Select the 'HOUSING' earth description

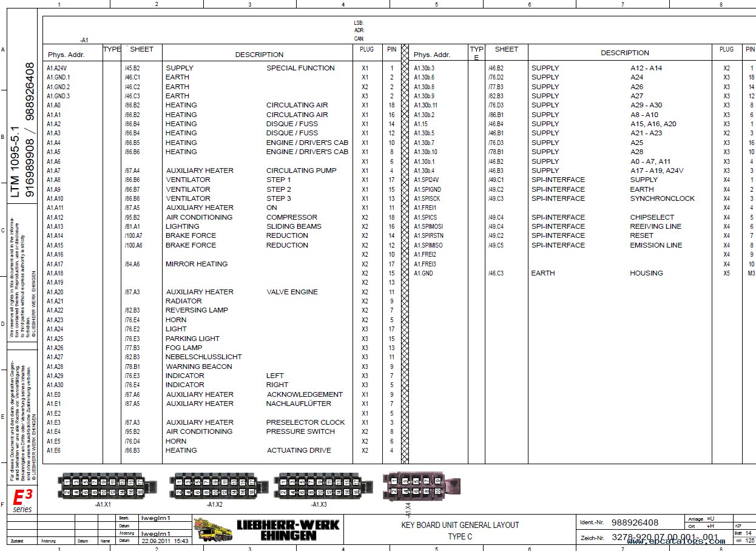[x=646, y=273]
